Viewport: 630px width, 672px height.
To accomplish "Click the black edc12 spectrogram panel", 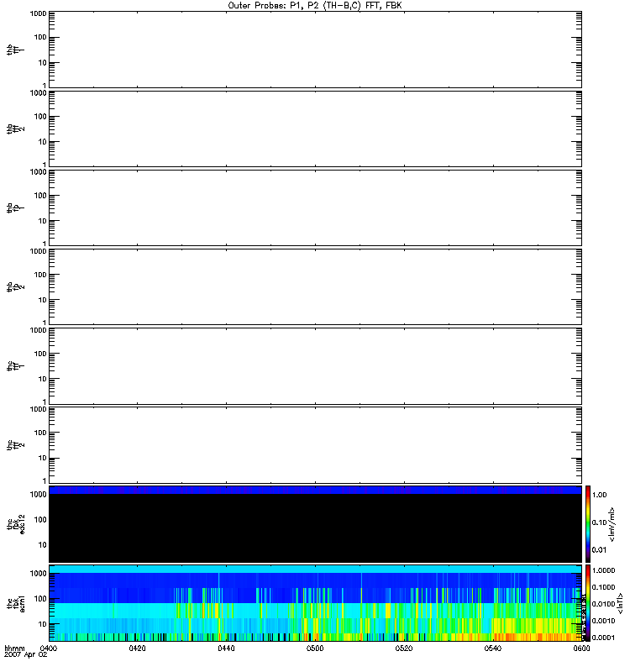I will tap(315, 524).
